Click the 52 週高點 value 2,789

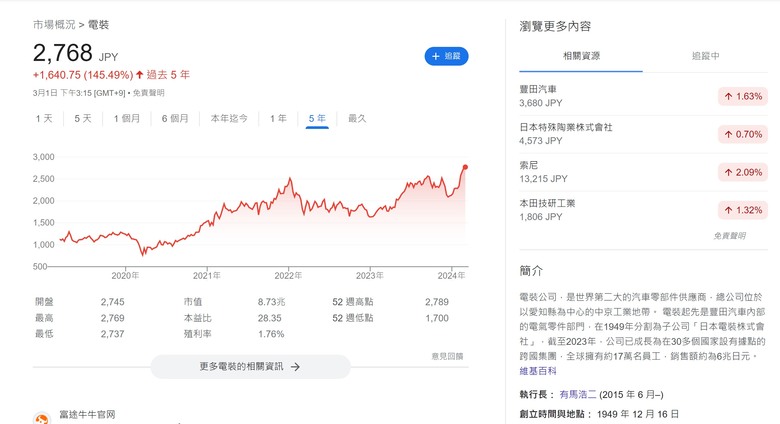point(437,302)
